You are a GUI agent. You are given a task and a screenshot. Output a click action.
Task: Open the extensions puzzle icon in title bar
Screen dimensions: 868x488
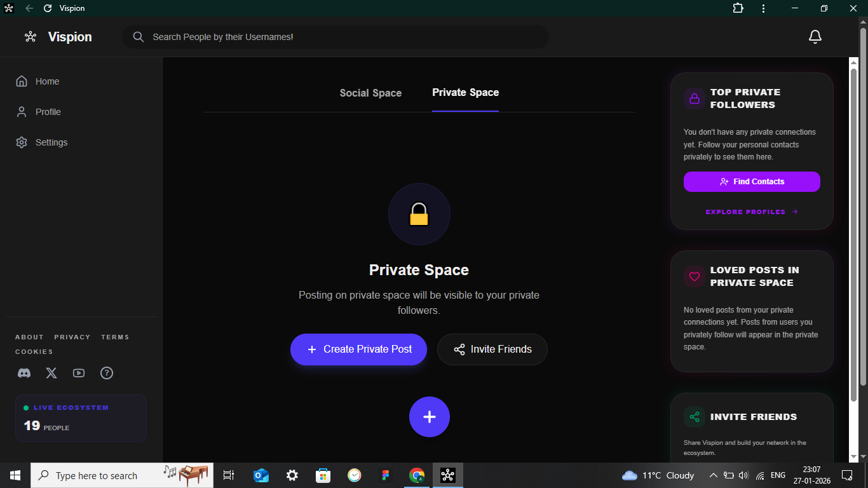(x=738, y=8)
